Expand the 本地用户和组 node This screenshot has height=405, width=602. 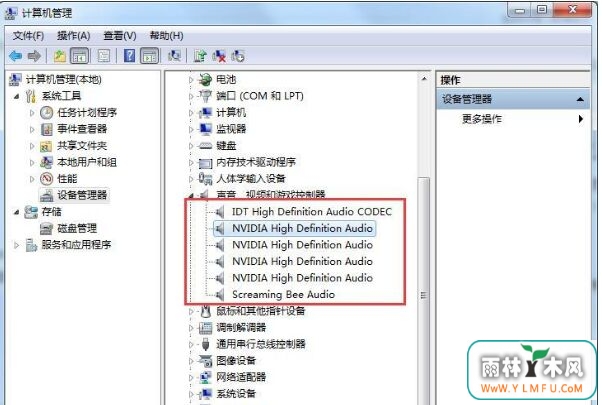32,162
